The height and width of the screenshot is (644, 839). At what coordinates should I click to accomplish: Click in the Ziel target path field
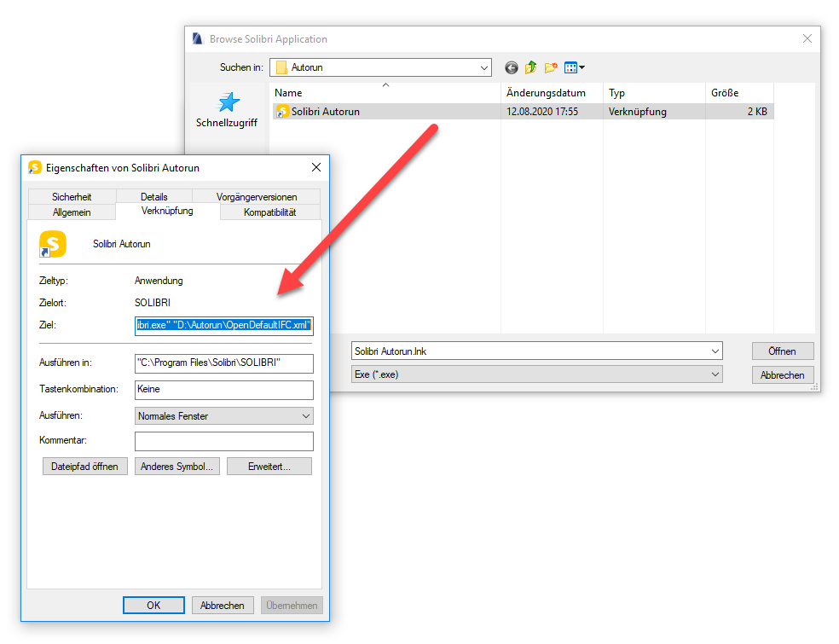click(x=223, y=326)
